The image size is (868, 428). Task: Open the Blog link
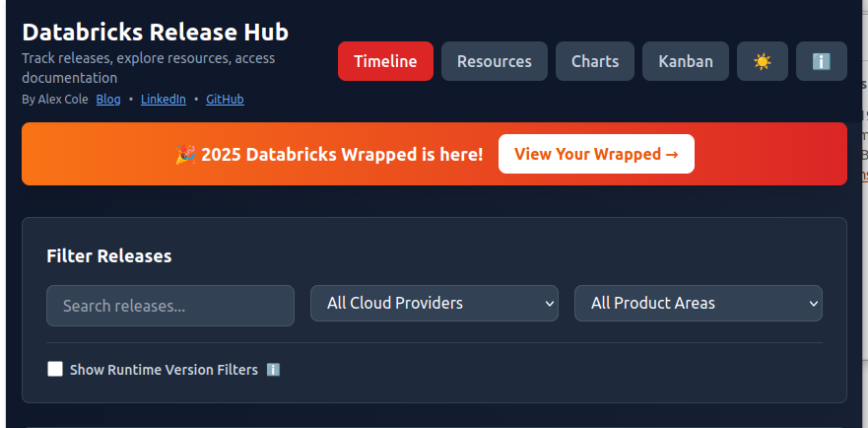tap(108, 100)
